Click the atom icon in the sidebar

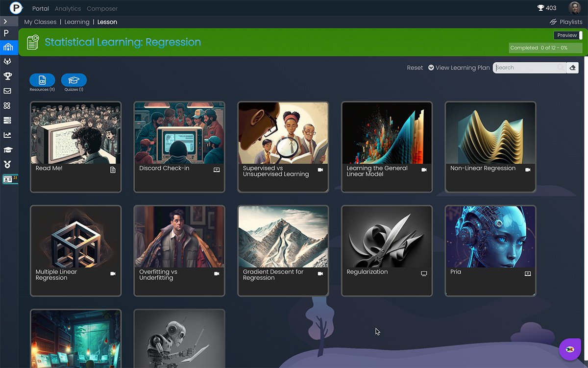click(7, 105)
